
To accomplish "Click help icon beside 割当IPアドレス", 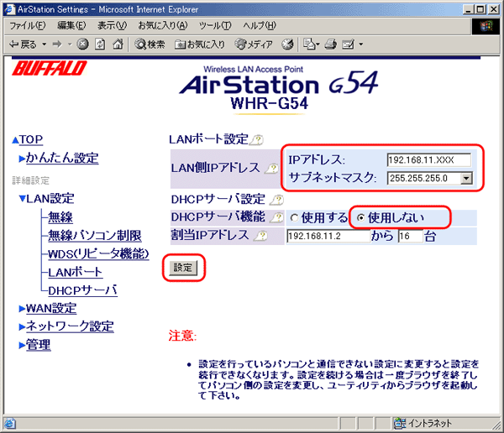I will click(261, 236).
